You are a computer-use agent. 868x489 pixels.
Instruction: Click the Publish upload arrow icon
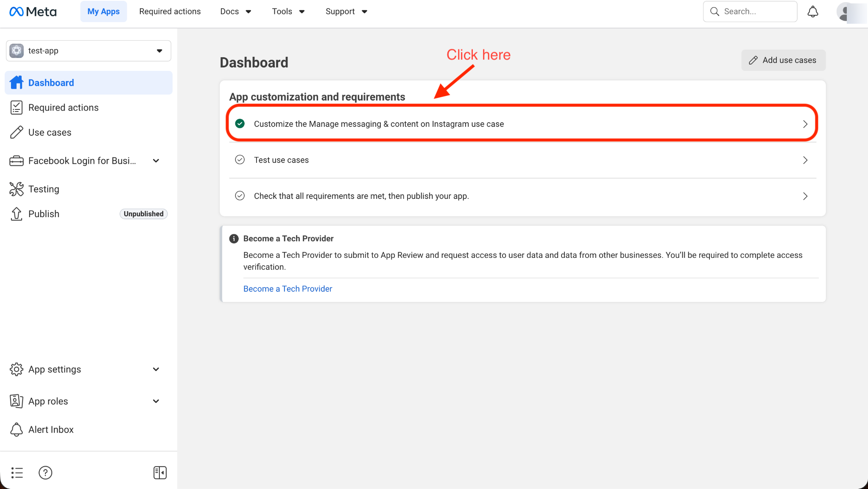click(17, 214)
